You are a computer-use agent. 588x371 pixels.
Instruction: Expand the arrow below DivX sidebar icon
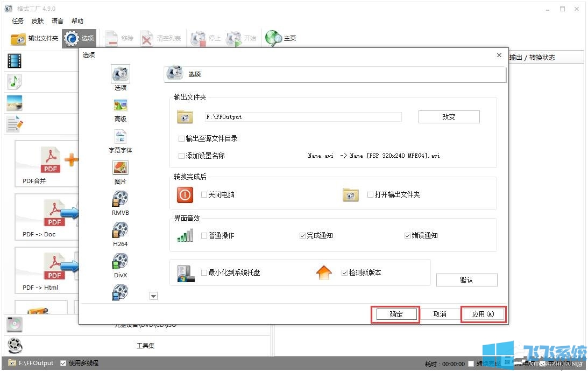point(154,296)
